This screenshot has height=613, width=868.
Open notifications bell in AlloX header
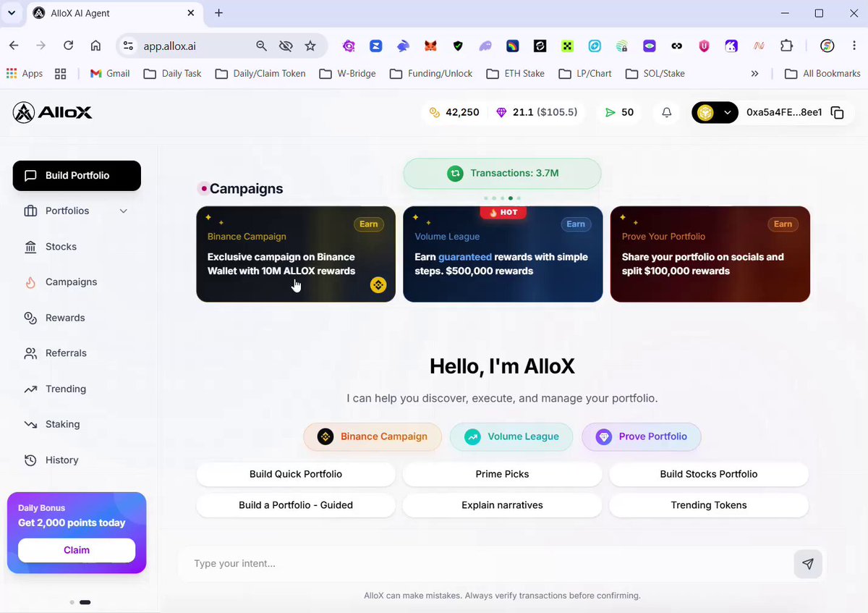[667, 113]
